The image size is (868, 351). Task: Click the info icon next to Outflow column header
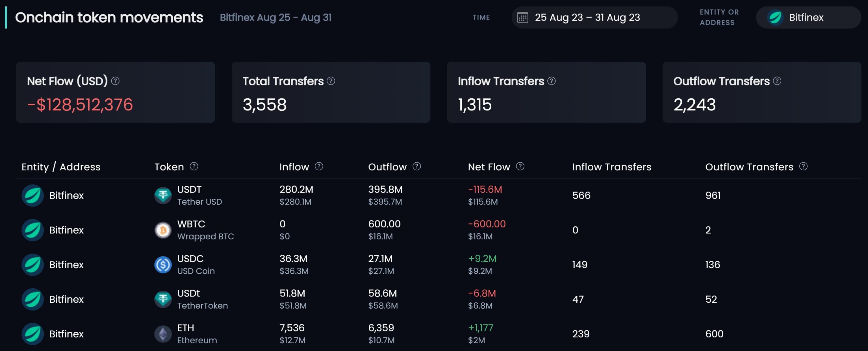tap(417, 166)
